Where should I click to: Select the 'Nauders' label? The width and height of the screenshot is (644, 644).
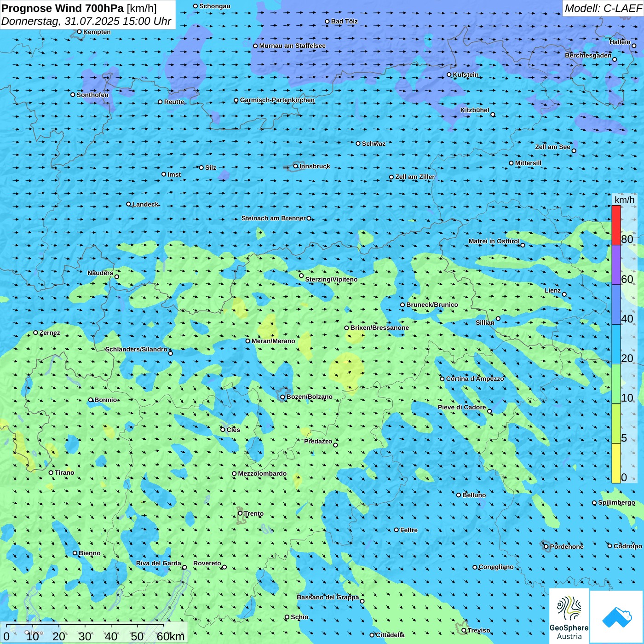(100, 273)
